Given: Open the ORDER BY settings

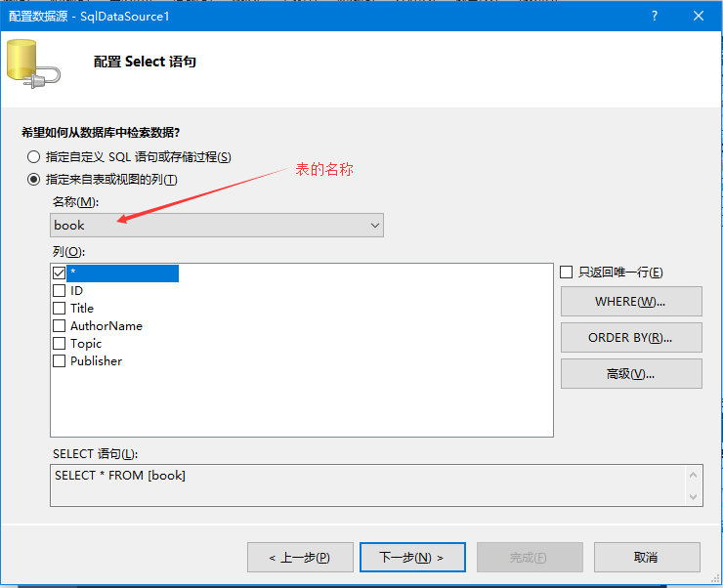Looking at the screenshot, I should coord(631,338).
